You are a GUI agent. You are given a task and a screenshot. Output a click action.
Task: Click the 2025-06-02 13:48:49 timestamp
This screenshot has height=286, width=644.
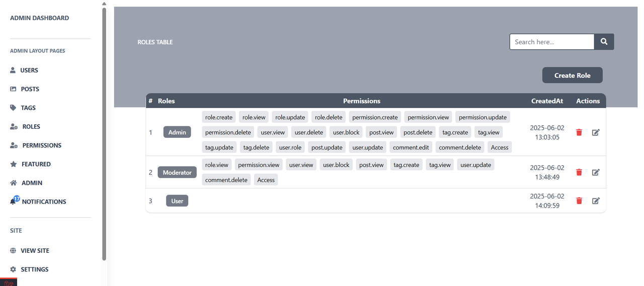pos(547,172)
